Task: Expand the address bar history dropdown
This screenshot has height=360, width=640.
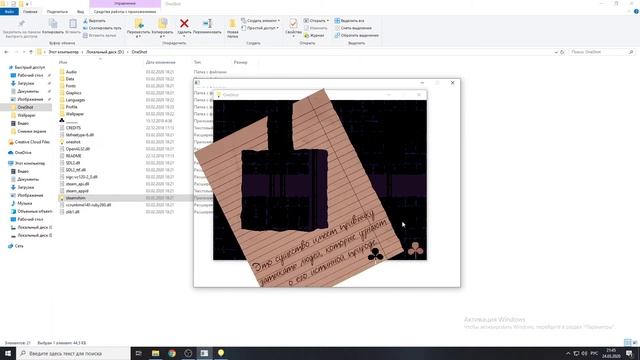Action: pos(556,52)
